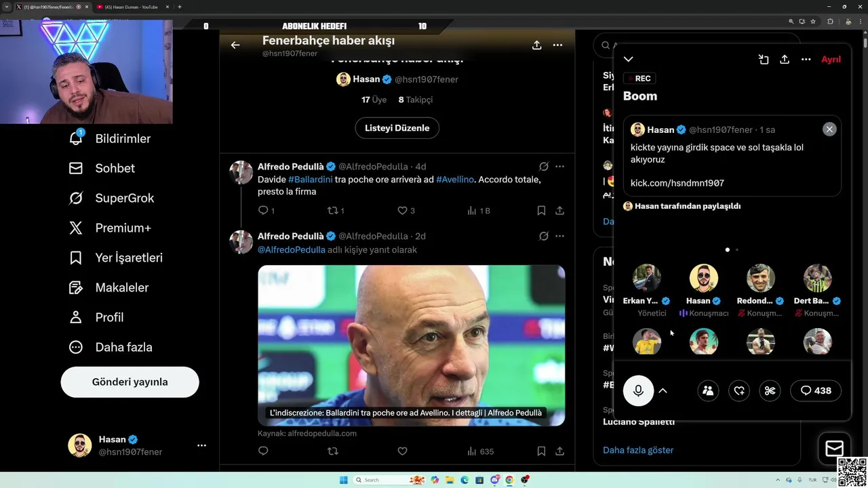Viewport: 868px width, 488px height.
Task: Click Daha fazla göster link
Action: (x=638, y=450)
